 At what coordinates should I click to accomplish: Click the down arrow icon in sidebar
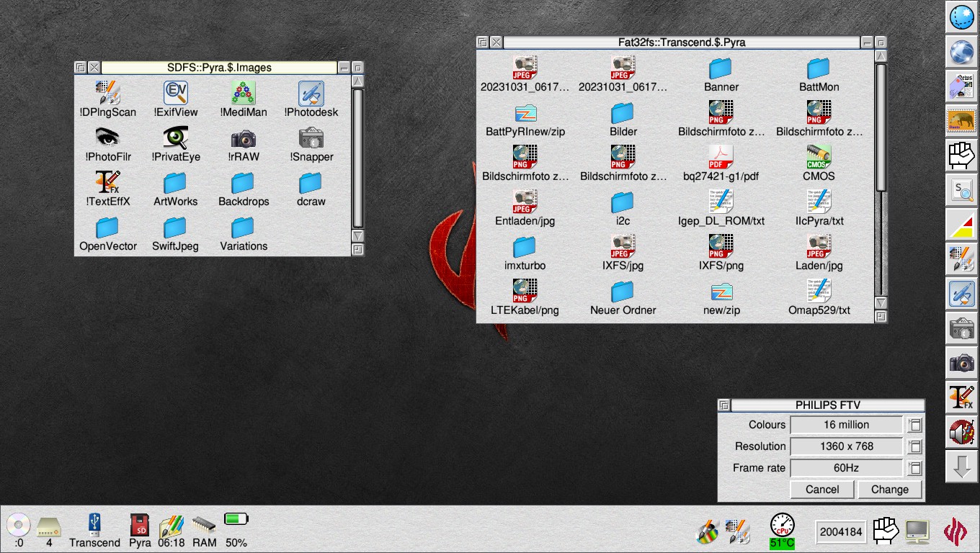(961, 467)
